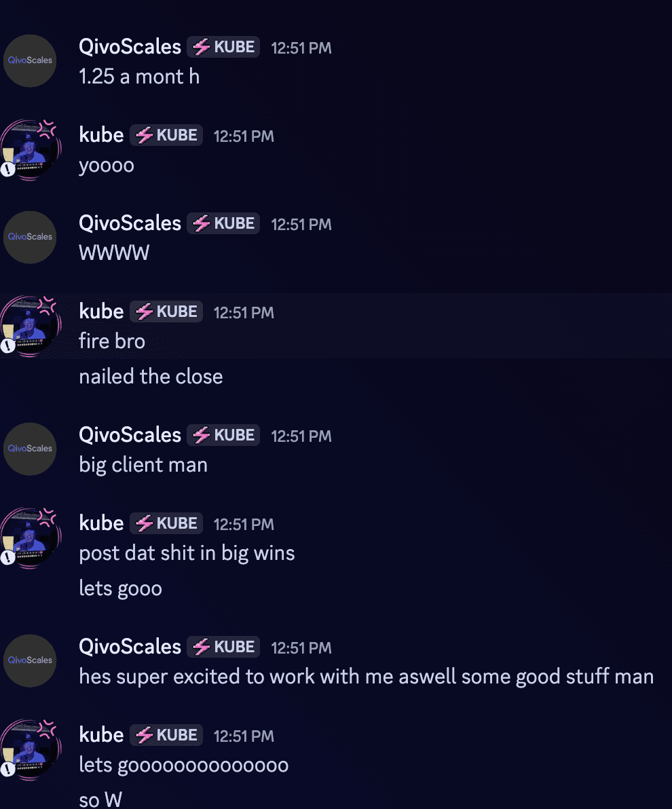Click the KUBE lightning tag beside kube on 'yoooo'
The width and height of the screenshot is (672, 809).
coord(166,135)
